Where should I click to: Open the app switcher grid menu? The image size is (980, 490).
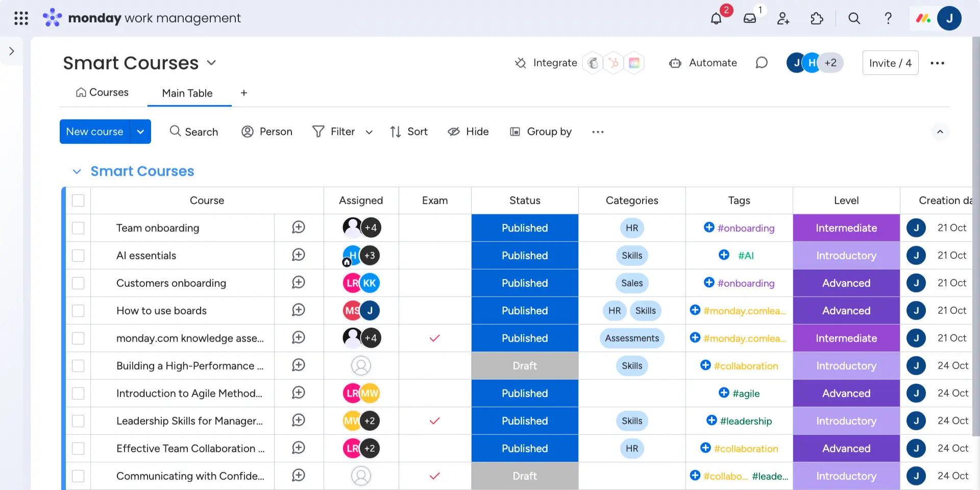point(21,18)
